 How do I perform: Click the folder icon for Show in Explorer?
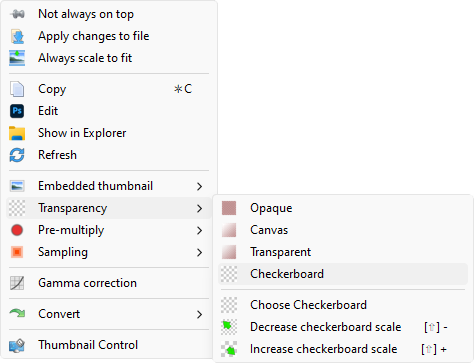[x=17, y=133]
